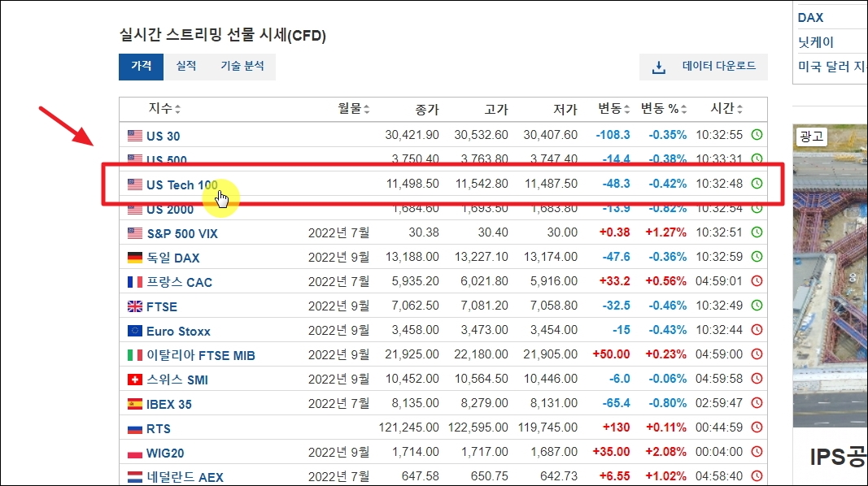Click the 121,245.00 closing price for RTS
Viewport: 868px width, 486px height.
408,427
